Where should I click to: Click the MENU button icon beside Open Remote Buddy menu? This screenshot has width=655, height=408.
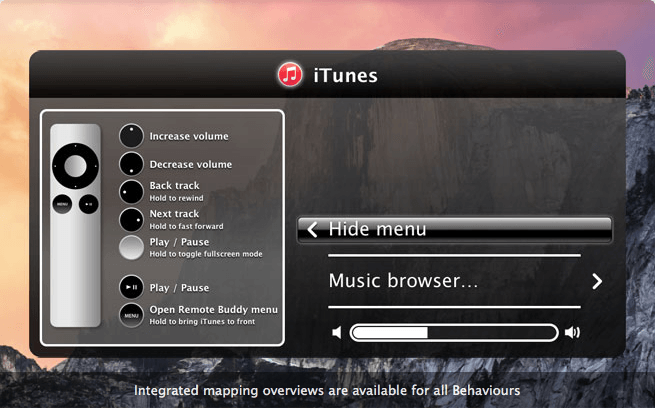(132, 315)
